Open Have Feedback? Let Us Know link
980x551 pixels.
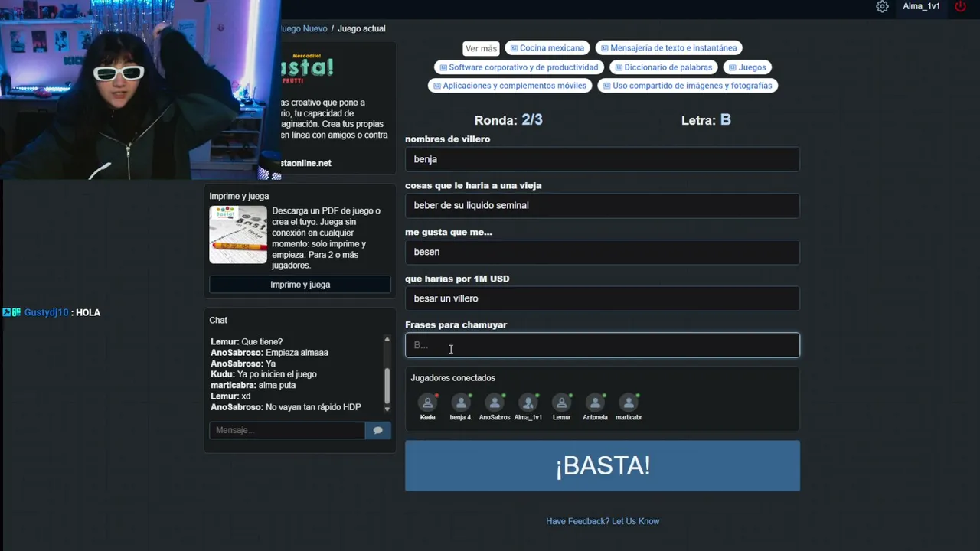pos(603,521)
